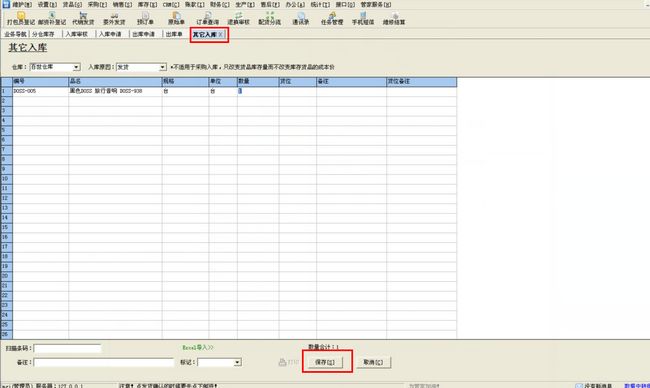Screen dimensions: 650x388
Task: Click the 货位 cell in row 1
Action: coord(298,91)
